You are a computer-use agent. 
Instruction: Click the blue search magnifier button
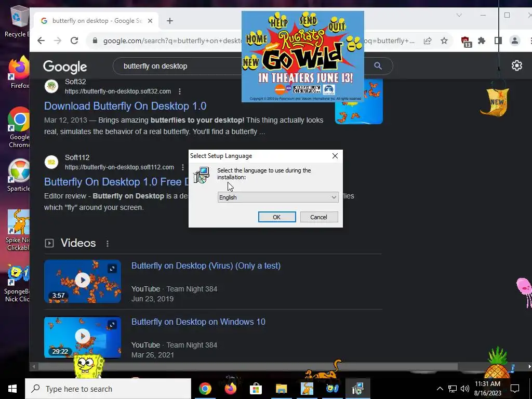tap(378, 66)
